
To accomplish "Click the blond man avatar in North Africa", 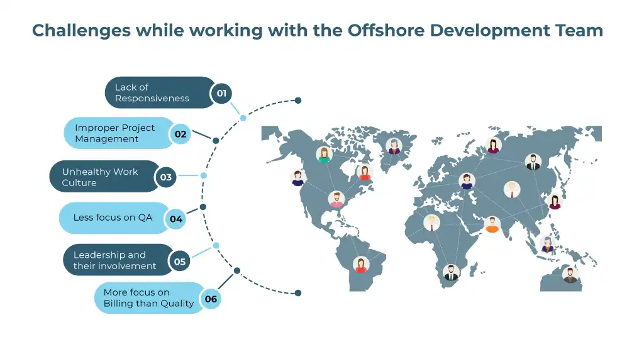I will point(431,223).
